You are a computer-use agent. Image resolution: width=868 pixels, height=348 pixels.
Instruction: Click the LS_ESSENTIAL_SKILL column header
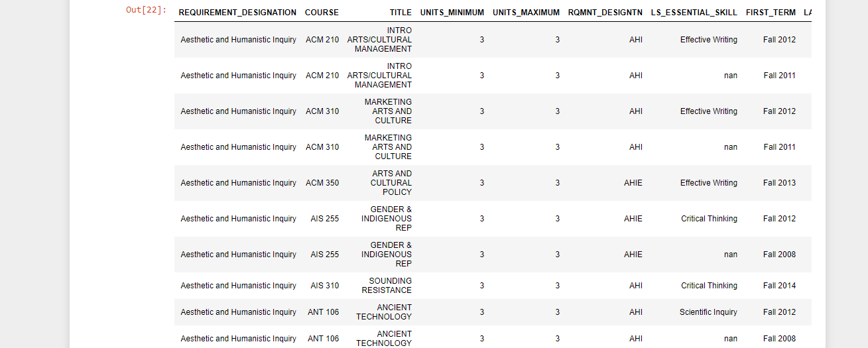694,13
